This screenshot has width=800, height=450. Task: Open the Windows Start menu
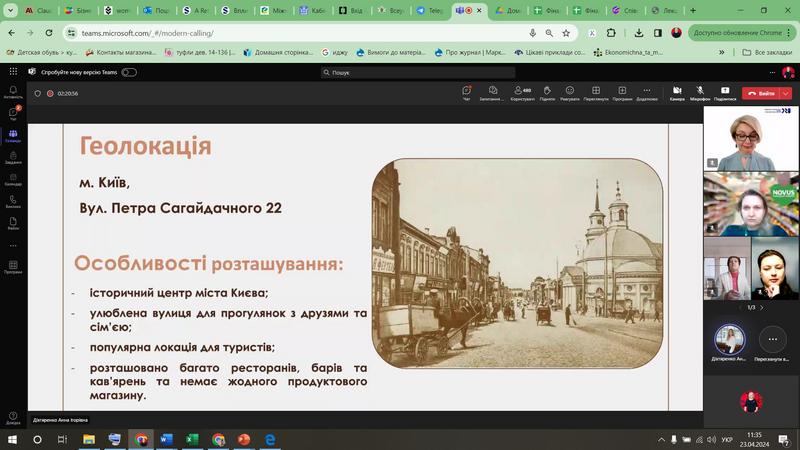coord(12,439)
